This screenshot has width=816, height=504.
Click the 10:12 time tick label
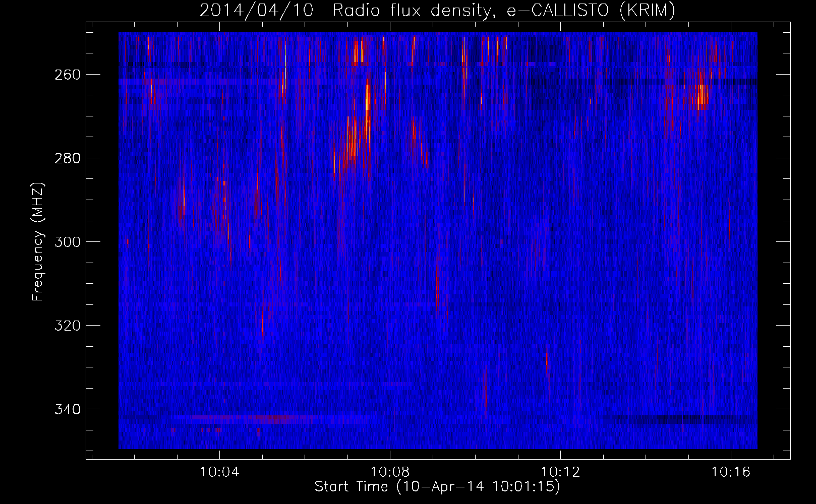tap(560, 472)
